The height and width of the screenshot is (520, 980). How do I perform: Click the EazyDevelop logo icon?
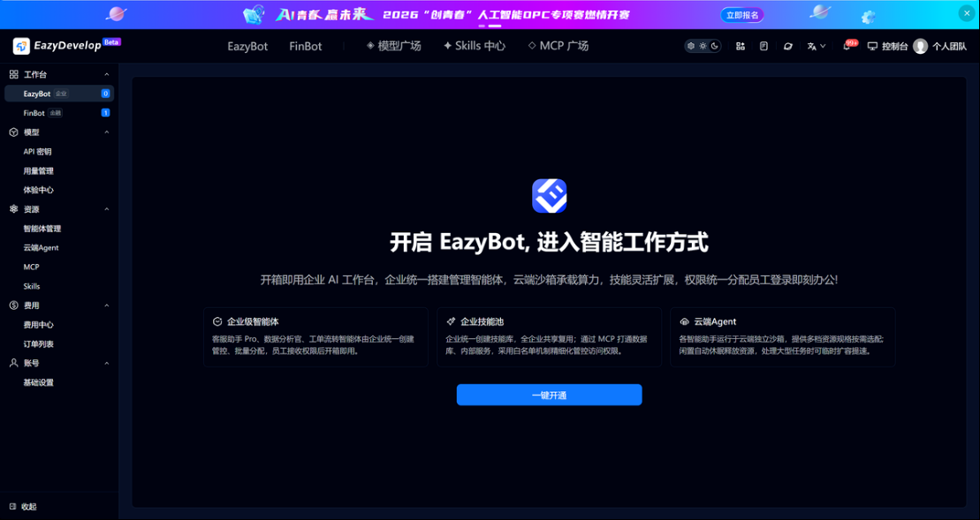[21, 46]
